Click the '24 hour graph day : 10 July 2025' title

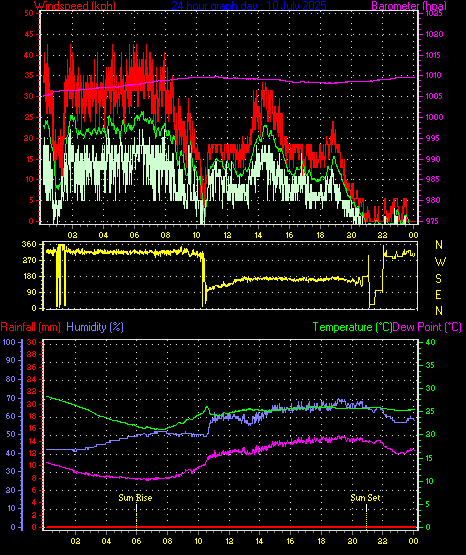coord(249,5)
